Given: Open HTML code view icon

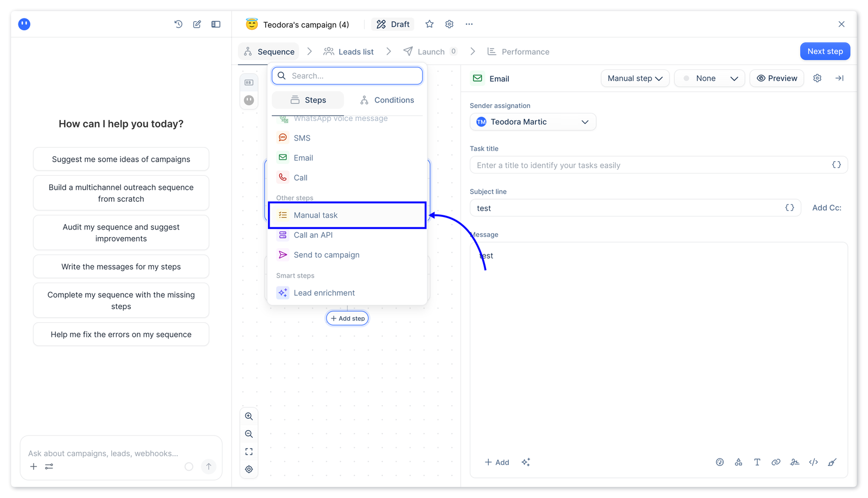Looking at the screenshot, I should pyautogui.click(x=813, y=462).
